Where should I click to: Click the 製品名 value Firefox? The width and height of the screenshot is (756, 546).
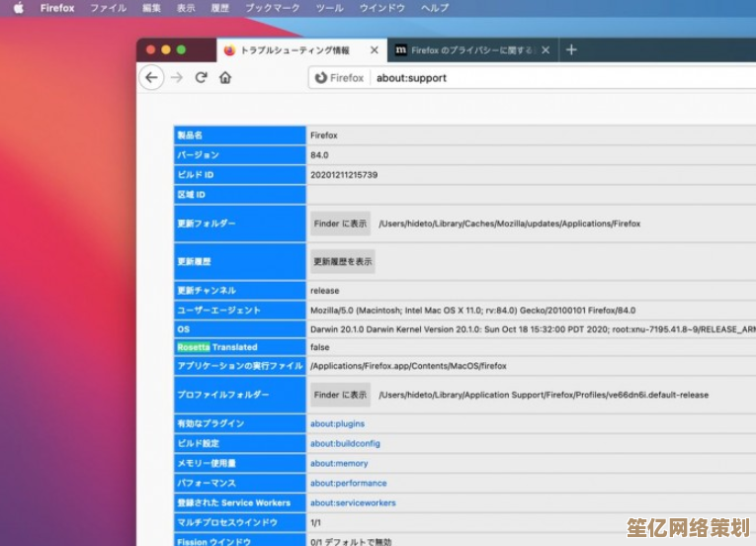(323, 136)
